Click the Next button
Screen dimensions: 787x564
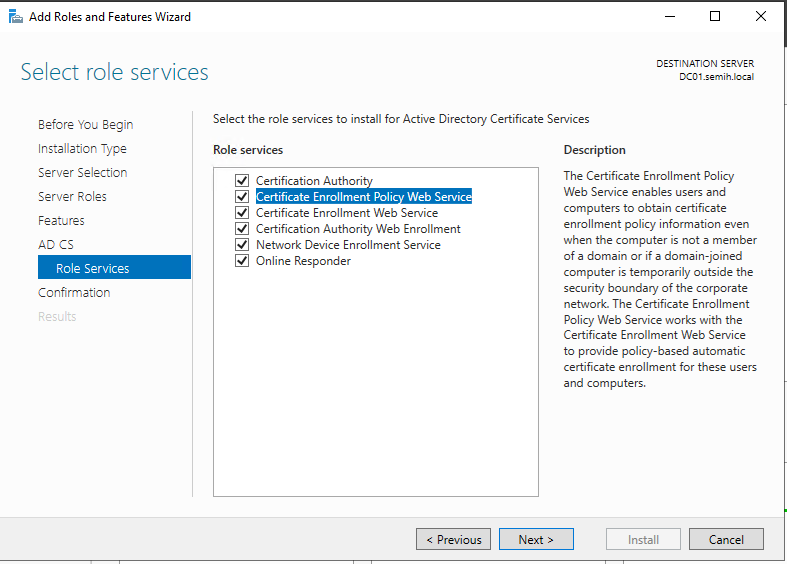click(536, 539)
